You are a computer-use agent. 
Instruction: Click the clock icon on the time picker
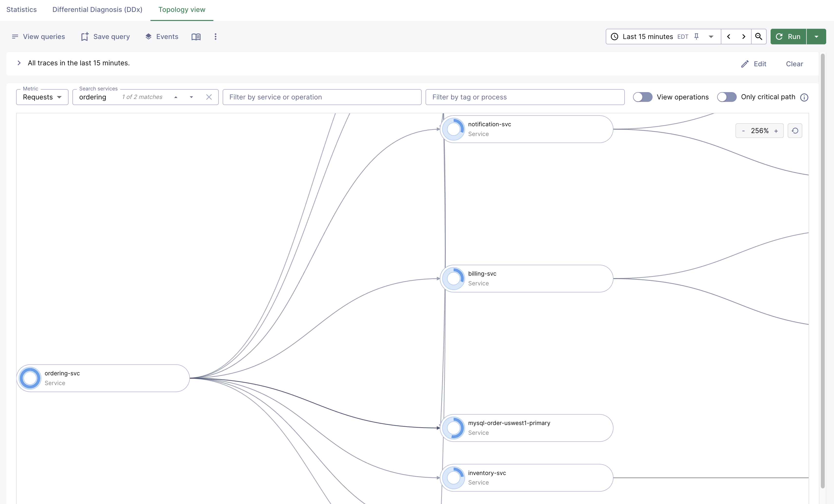pos(615,37)
